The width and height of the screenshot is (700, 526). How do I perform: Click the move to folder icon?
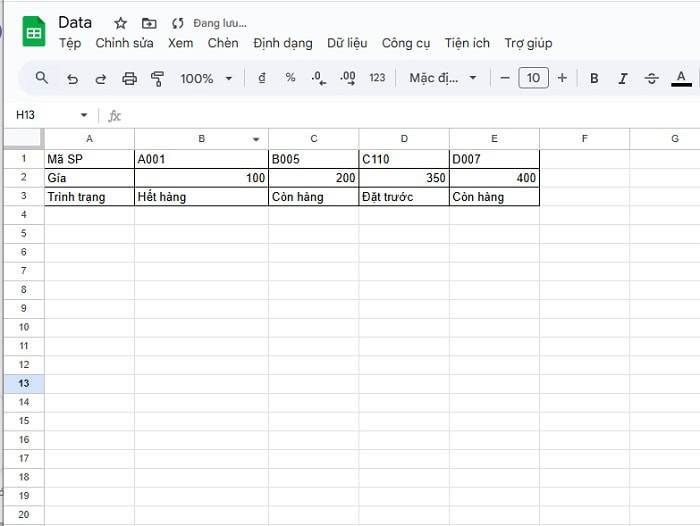[149, 23]
